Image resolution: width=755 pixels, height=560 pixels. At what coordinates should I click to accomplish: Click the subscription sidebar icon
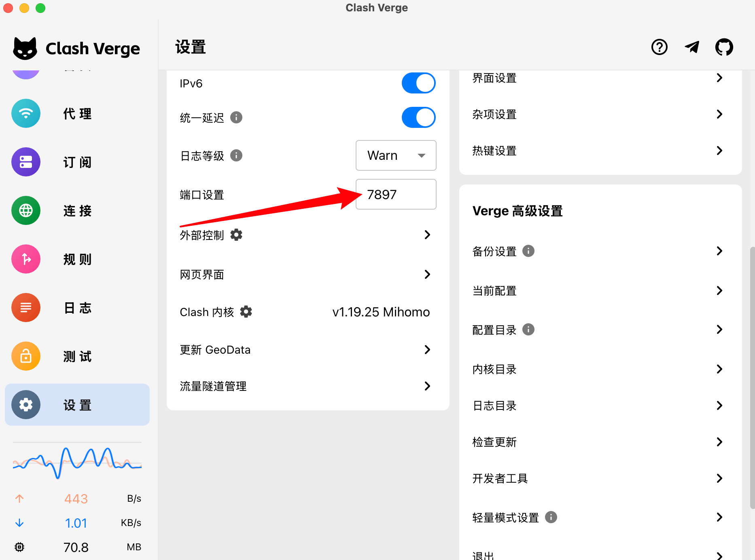(26, 162)
